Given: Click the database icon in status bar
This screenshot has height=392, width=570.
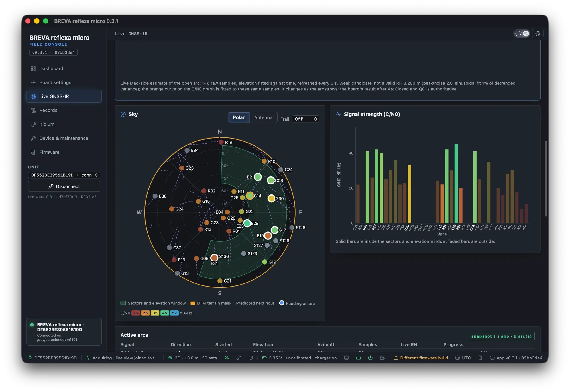Looking at the screenshot, I should pyautogui.click(x=346, y=358).
